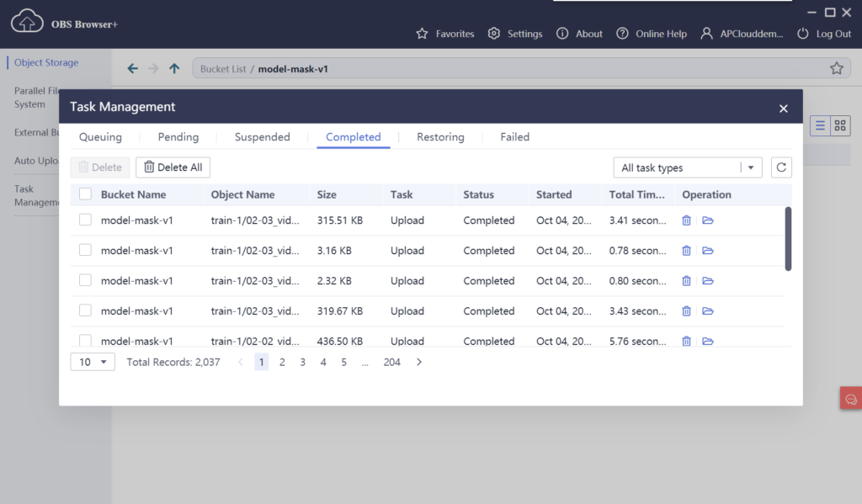The height and width of the screenshot is (504, 862).
Task: Click the Bucket Name column header
Action: [133, 194]
